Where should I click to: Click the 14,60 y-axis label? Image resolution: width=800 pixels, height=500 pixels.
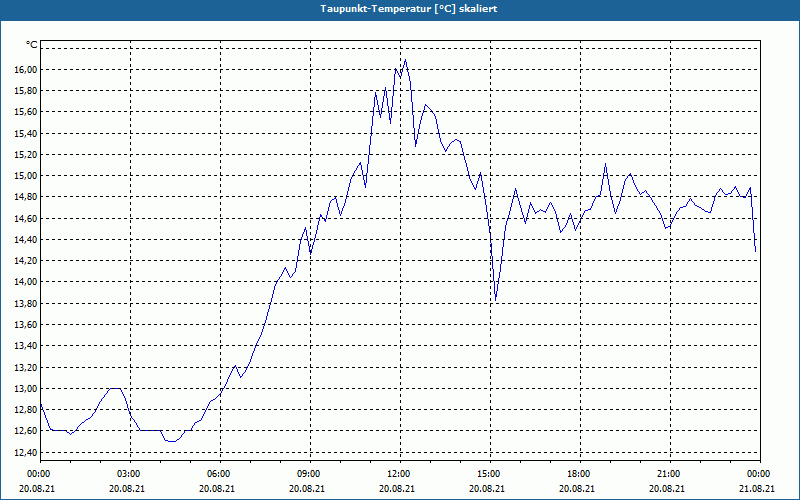click(x=28, y=218)
